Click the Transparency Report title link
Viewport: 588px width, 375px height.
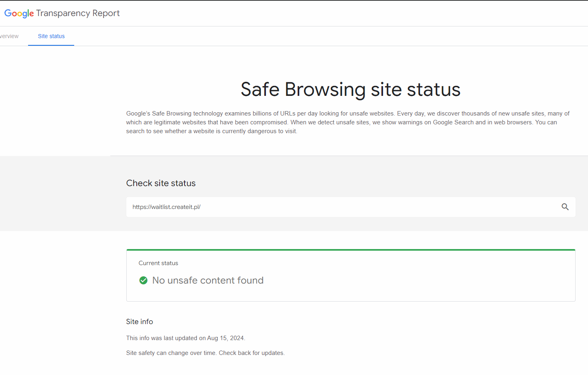(78, 13)
